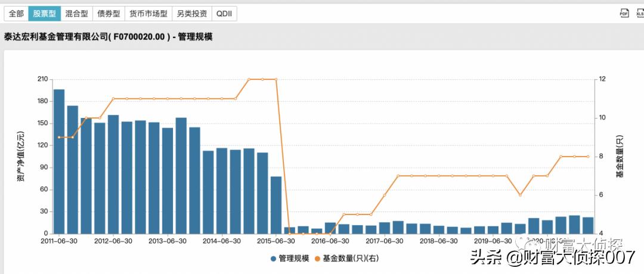Click the x-axis label 2018-06-30
This screenshot has width=644, height=274.
[x=438, y=241]
